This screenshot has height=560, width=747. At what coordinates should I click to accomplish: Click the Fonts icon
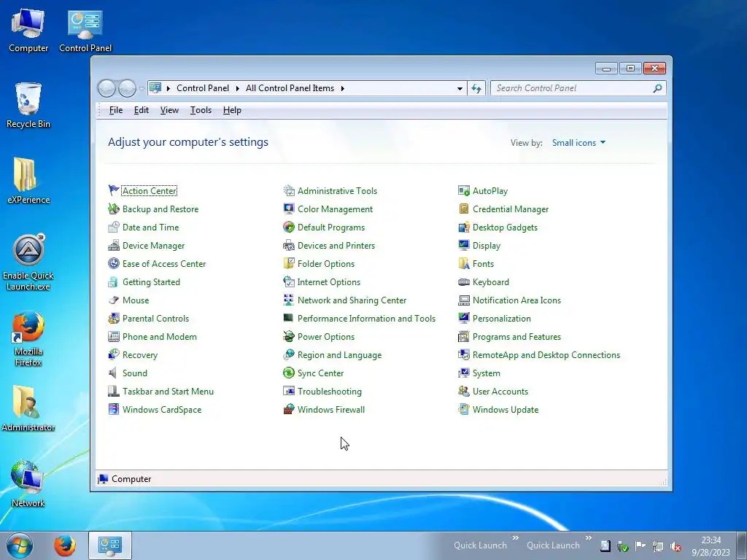463,263
